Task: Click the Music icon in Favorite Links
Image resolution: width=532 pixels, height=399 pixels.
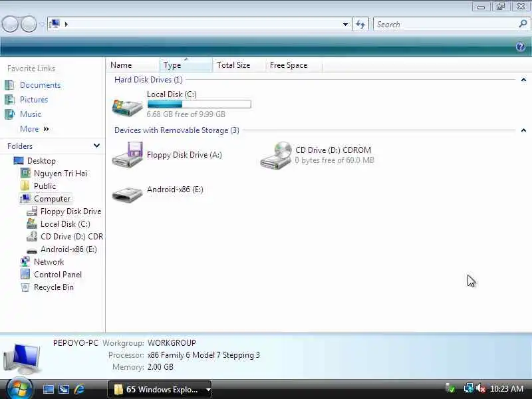Action: [9, 114]
